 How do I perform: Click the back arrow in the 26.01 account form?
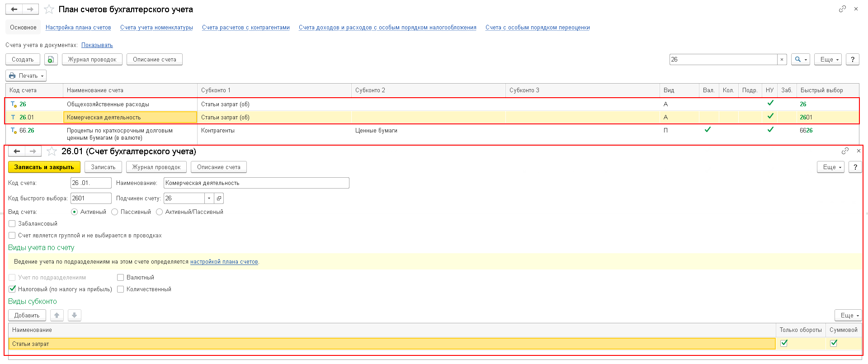(x=17, y=151)
